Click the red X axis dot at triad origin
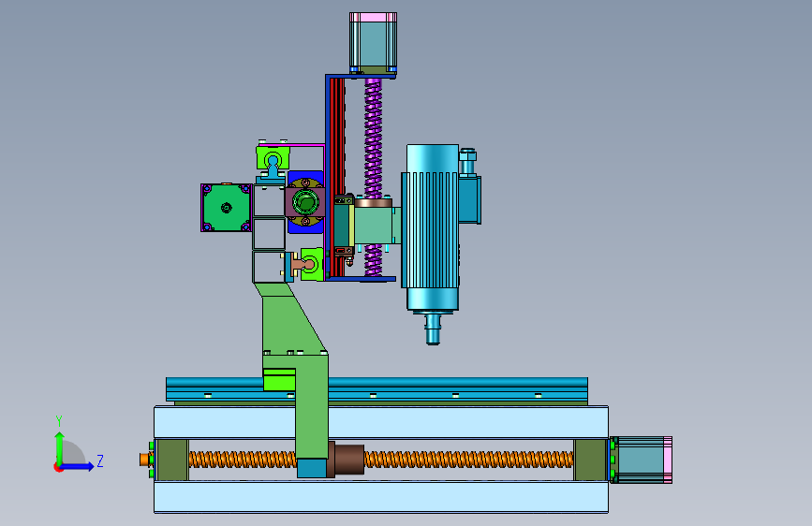Image resolution: width=812 pixels, height=526 pixels. point(57,467)
